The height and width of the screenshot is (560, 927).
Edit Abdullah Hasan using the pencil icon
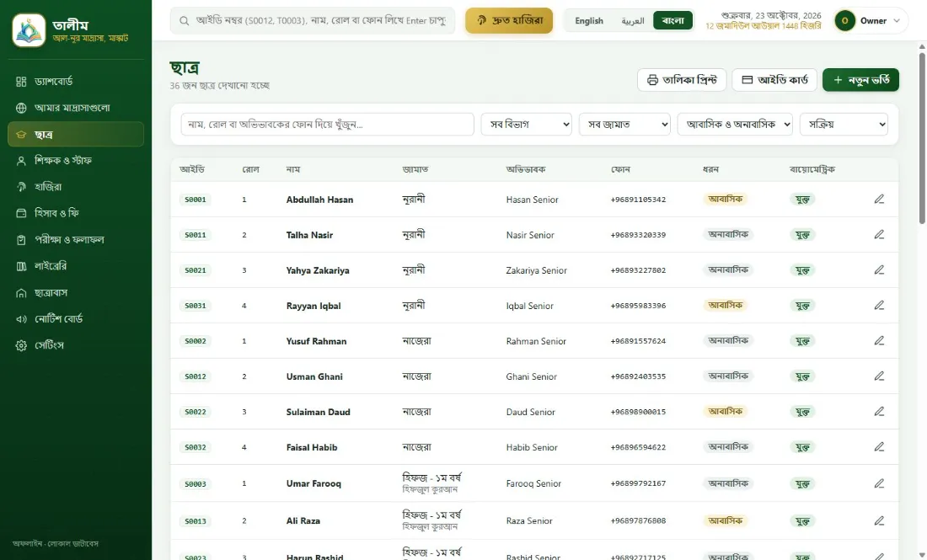pyautogui.click(x=879, y=199)
